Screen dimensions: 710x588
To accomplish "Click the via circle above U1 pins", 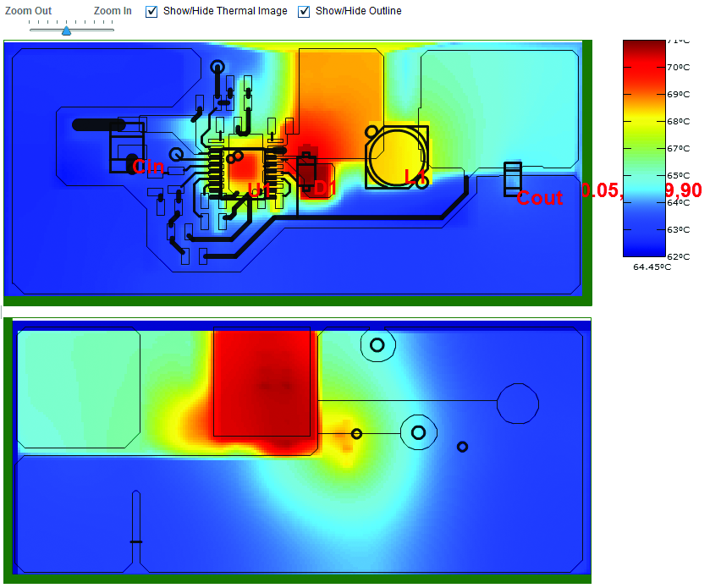I will (x=217, y=68).
